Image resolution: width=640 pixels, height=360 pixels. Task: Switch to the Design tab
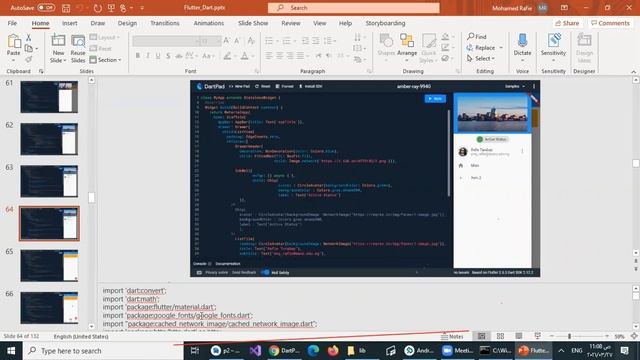127,23
